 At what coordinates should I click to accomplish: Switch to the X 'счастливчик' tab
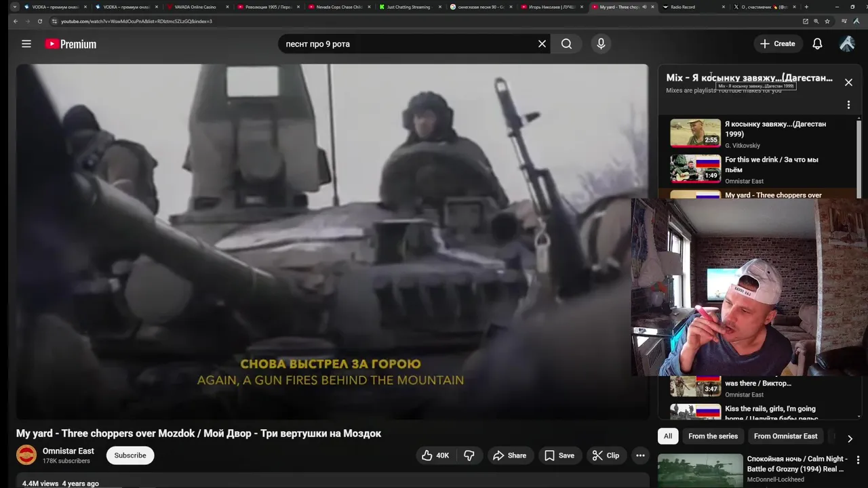763,7
